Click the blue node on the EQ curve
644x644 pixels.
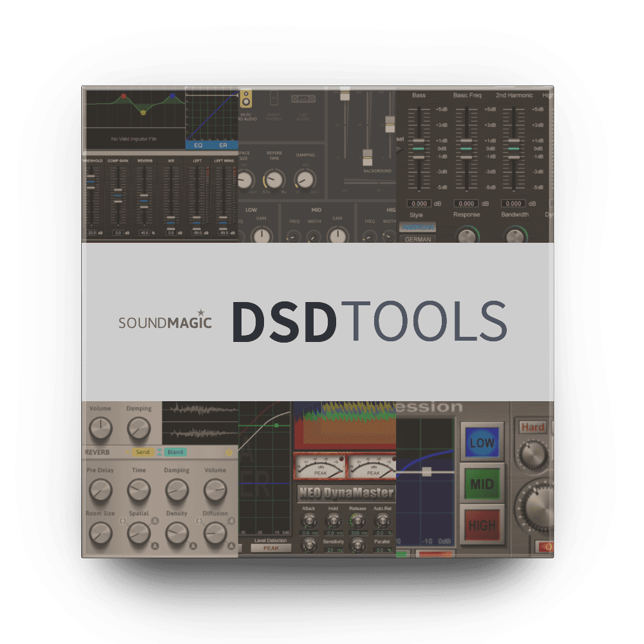click(x=173, y=95)
